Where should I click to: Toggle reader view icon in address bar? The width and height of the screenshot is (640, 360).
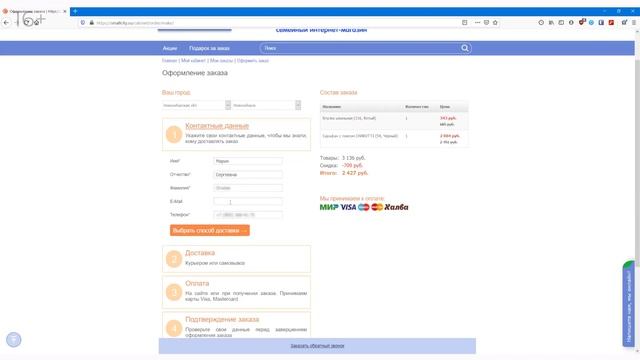pyautogui.click(x=464, y=23)
